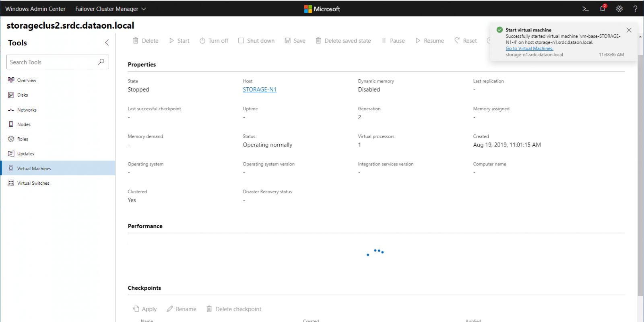Select Virtual Machines tool
The height and width of the screenshot is (322, 644).
(x=58, y=168)
